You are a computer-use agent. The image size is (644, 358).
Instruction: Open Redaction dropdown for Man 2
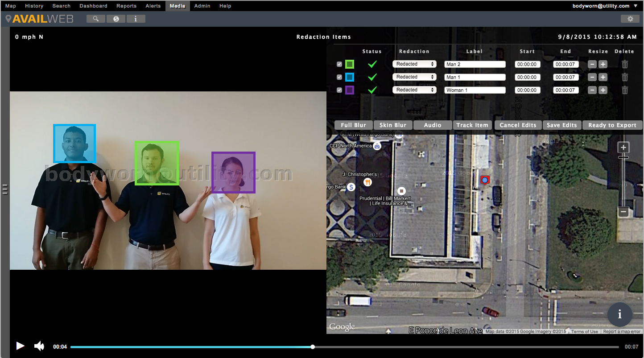click(414, 64)
